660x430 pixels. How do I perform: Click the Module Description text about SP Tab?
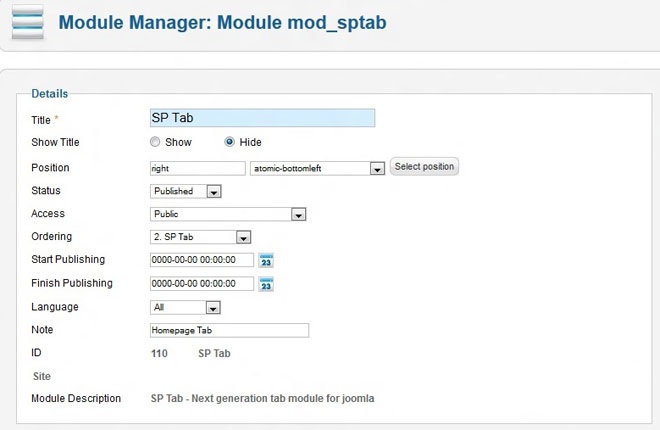[x=262, y=398]
